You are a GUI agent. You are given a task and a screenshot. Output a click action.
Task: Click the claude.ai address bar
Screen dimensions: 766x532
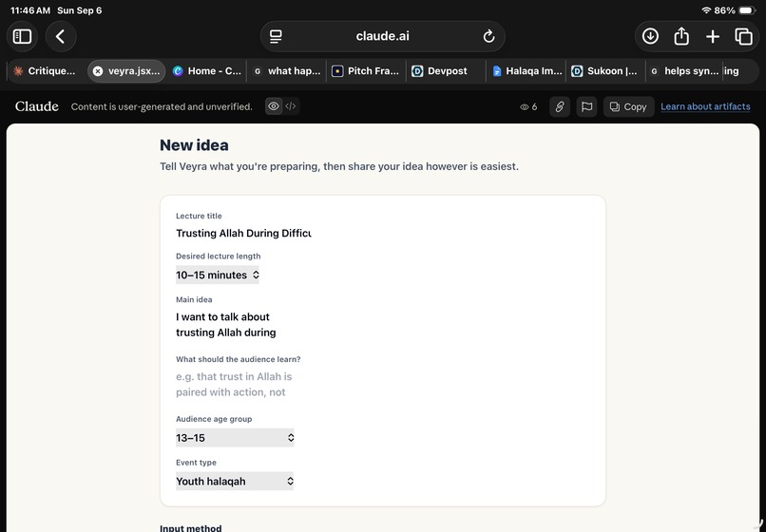click(382, 37)
